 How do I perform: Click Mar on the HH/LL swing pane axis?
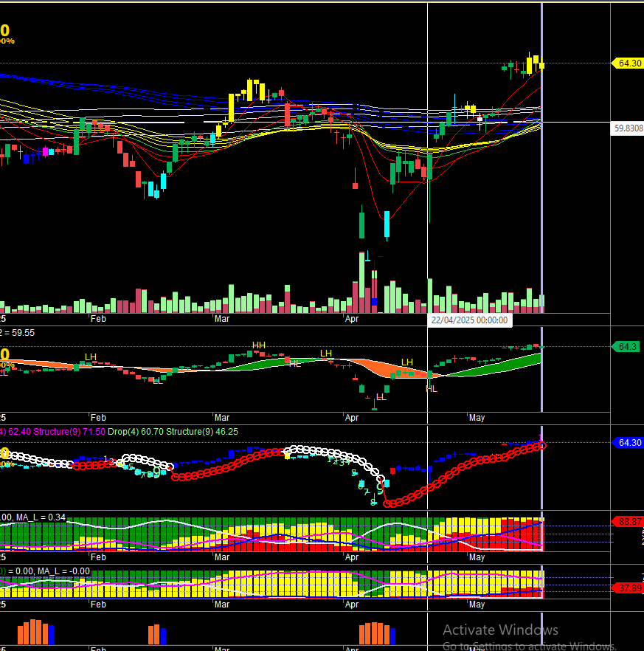coord(222,418)
